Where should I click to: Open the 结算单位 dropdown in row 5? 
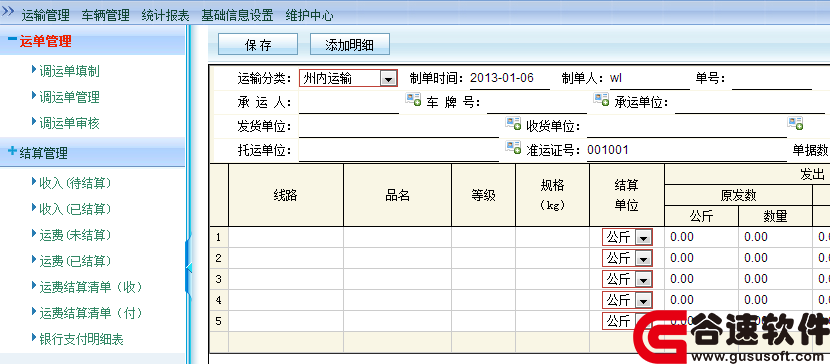click(x=627, y=321)
